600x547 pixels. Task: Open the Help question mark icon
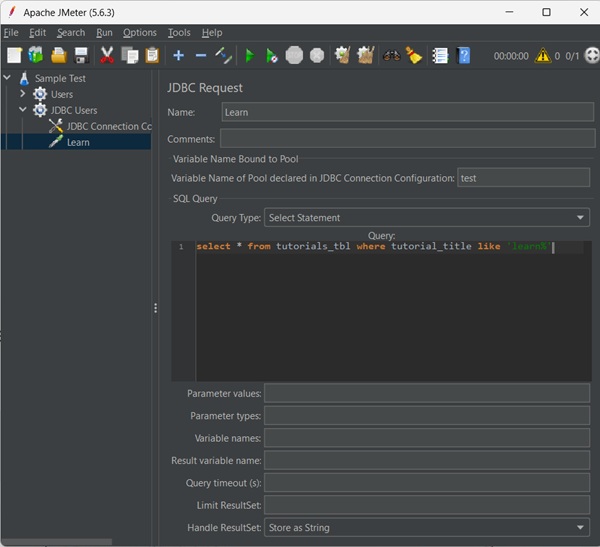click(464, 56)
